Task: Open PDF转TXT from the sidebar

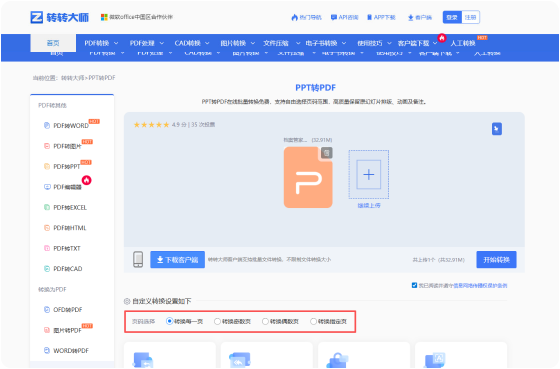Action: (66, 248)
